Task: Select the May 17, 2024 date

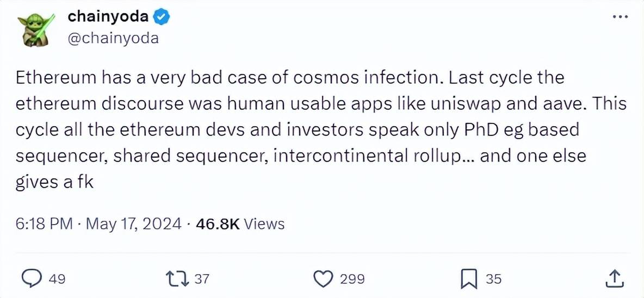Action: coord(134,223)
